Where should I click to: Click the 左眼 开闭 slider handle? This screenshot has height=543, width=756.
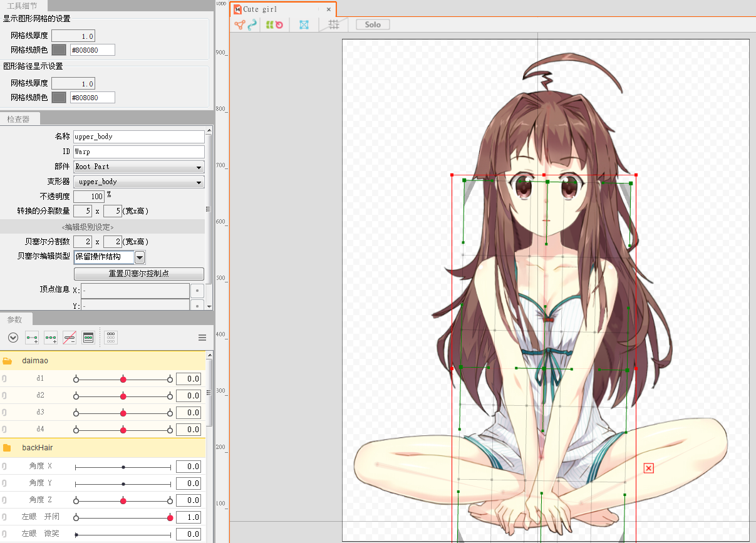click(170, 517)
